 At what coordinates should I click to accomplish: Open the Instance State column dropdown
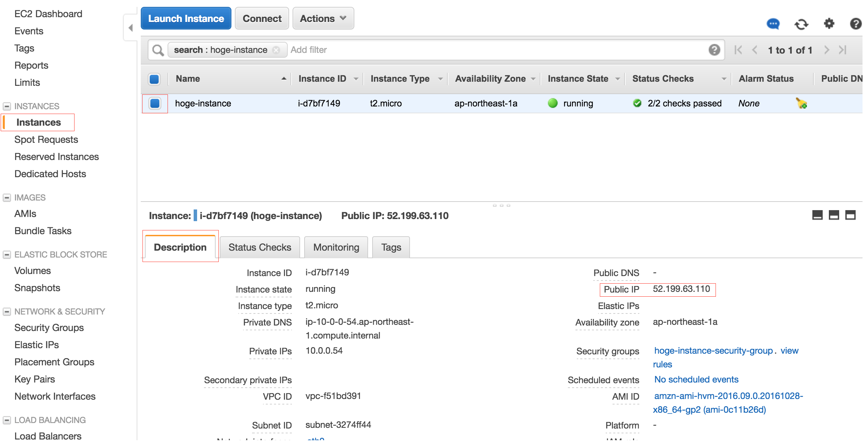coord(617,79)
